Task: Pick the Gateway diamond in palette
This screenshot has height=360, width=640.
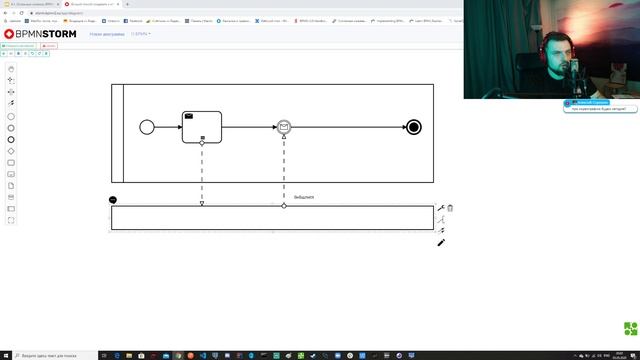Action: 11,151
